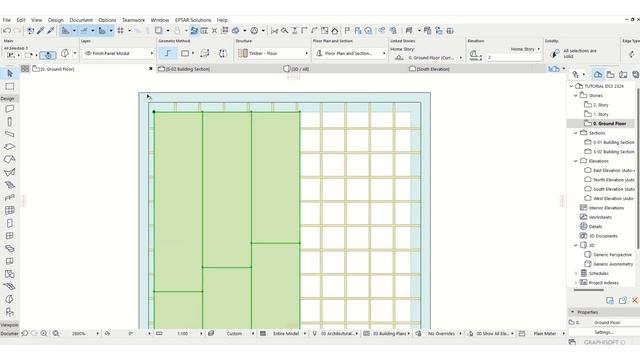Open the Finish.Panel Modul layer dropdown

[x=118, y=53]
